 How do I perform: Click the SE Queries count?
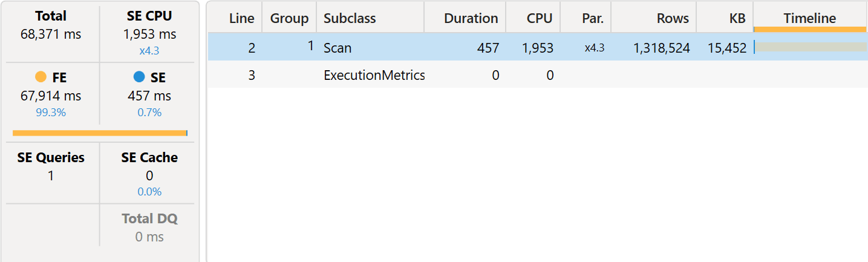pos(51,176)
